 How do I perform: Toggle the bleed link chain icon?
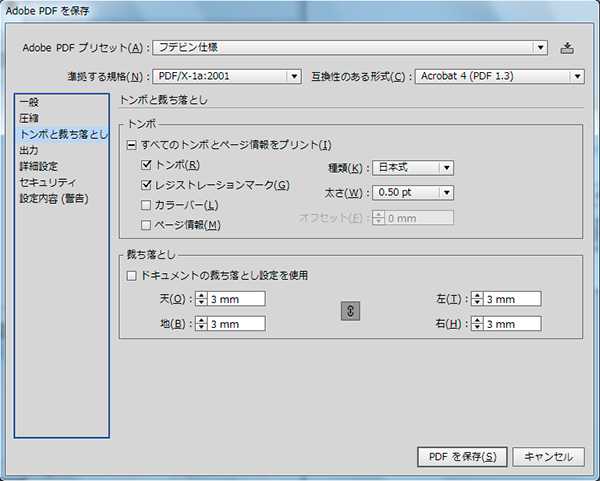pos(350,311)
